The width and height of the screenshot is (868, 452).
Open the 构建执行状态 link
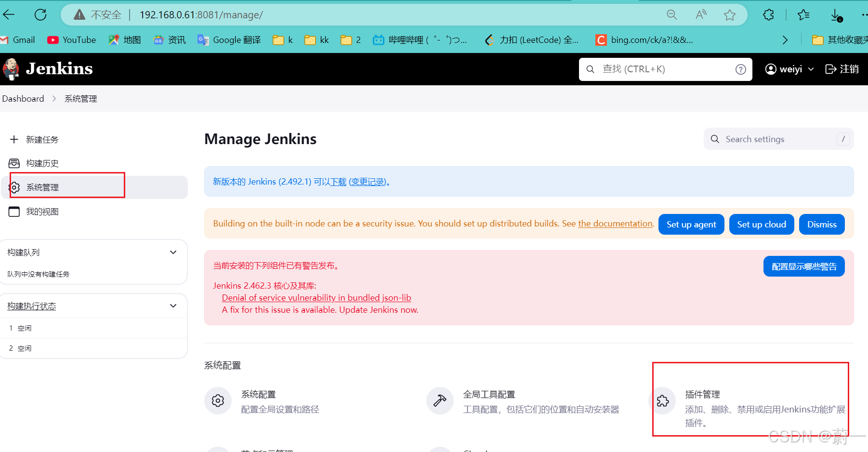pyautogui.click(x=32, y=306)
